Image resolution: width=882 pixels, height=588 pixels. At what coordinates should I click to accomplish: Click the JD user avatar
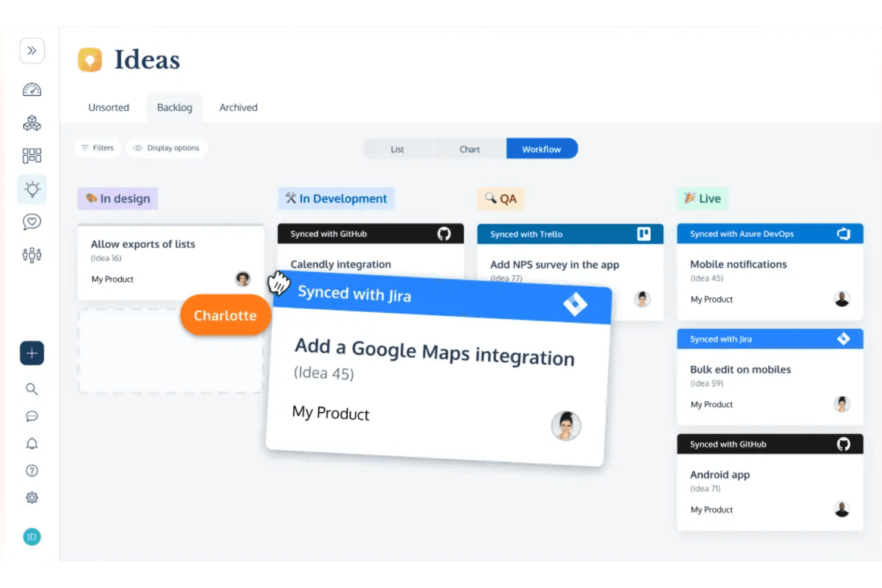(x=32, y=537)
